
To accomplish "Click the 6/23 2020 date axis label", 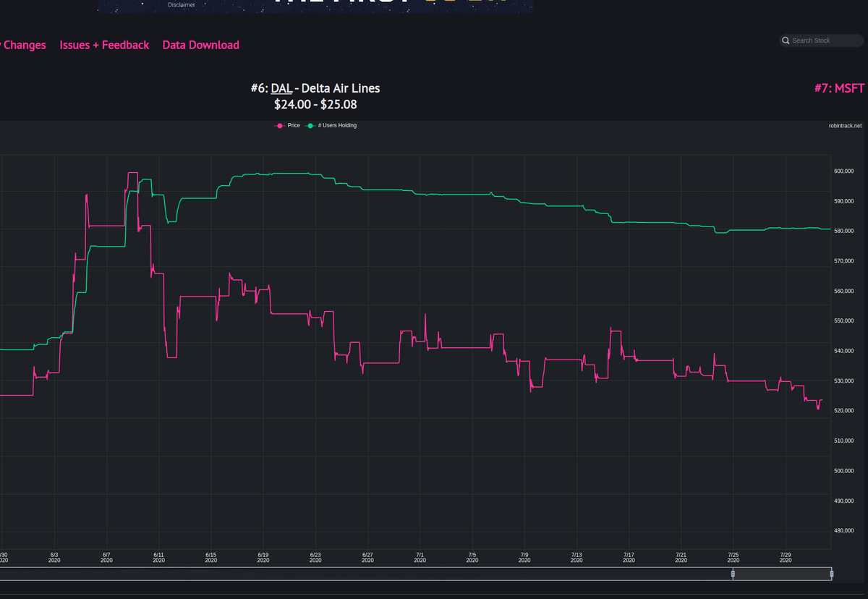I will (x=315, y=557).
